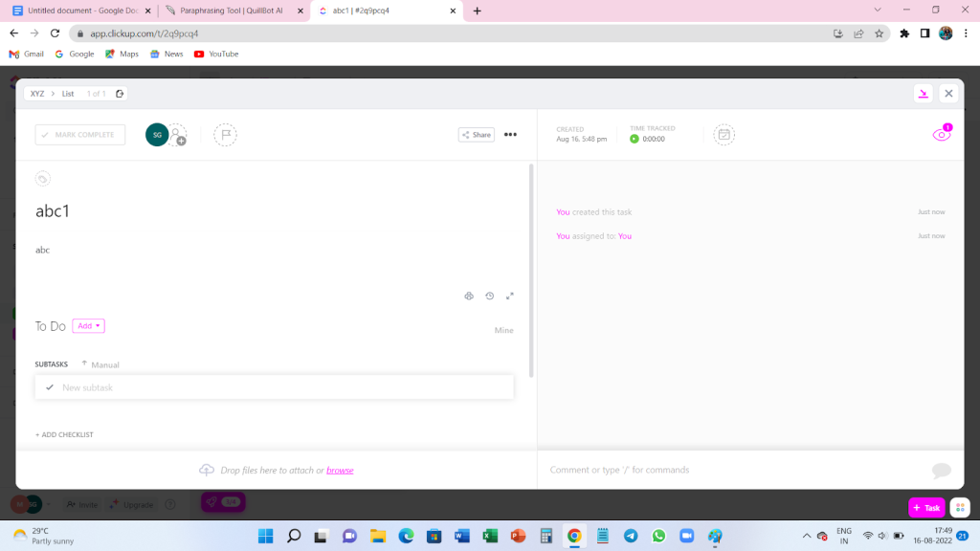Toggle Mark Complete on the task
Viewport: 980px width, 551px height.
click(79, 135)
